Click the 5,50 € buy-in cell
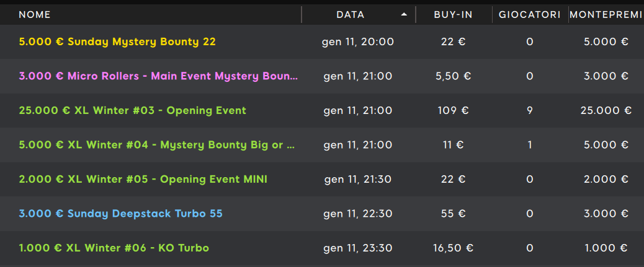Image resolution: width=644 pixels, height=267 pixels. [453, 76]
